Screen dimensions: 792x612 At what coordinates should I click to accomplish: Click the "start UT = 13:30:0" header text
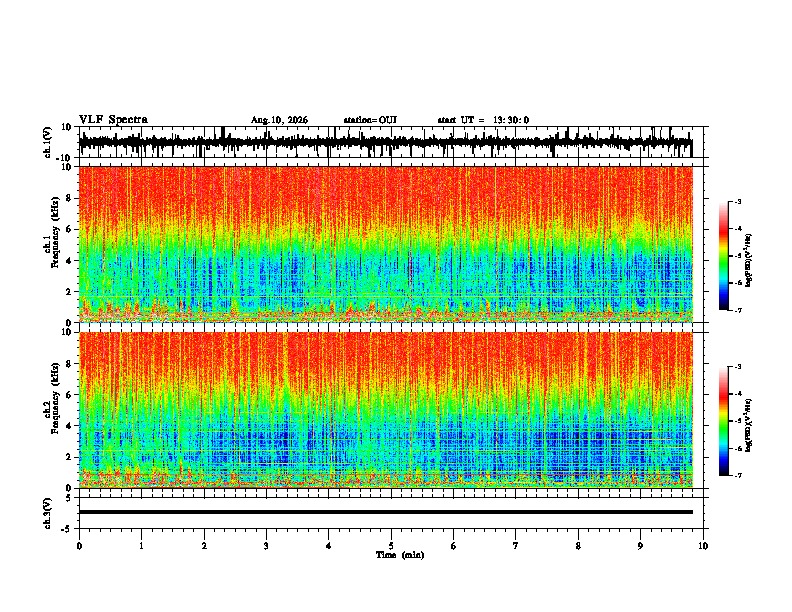(483, 120)
